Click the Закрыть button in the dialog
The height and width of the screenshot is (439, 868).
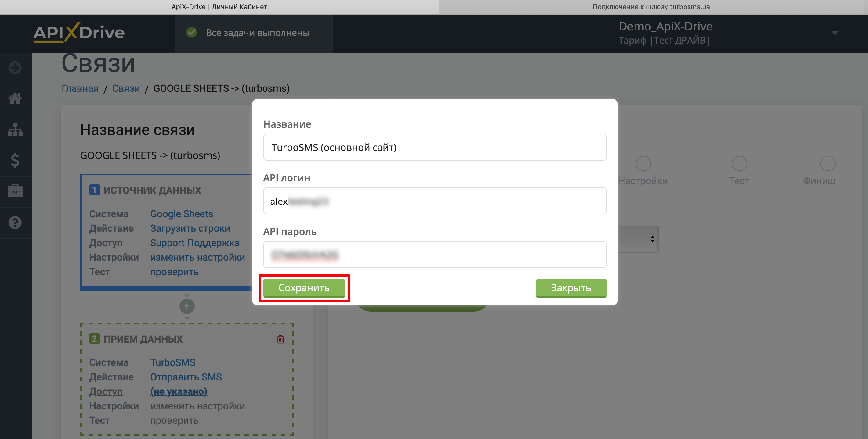(x=571, y=288)
